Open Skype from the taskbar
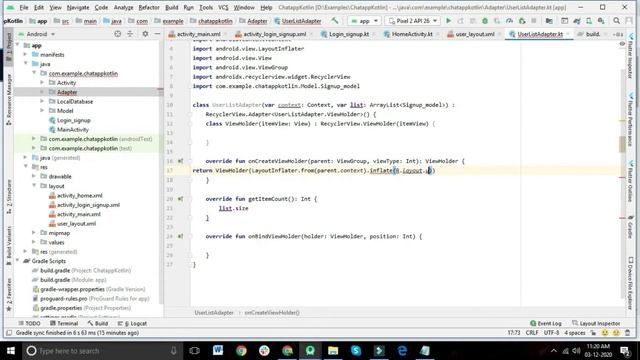 coord(356,350)
